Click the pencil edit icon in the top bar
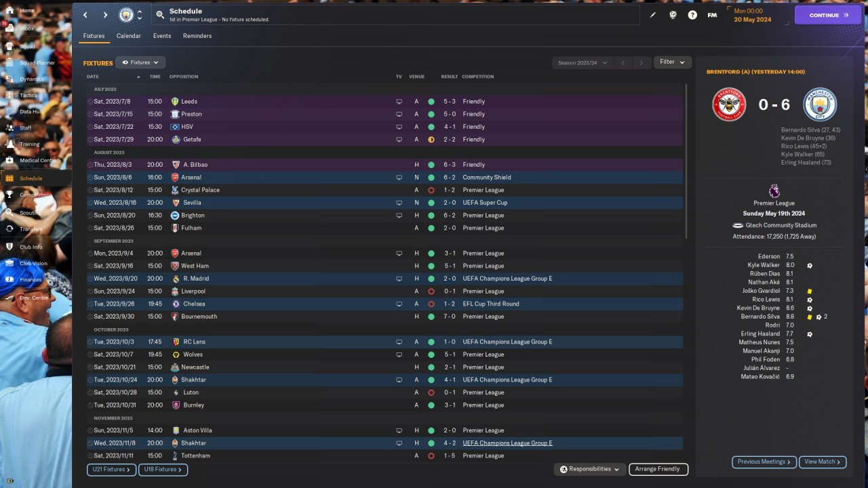Viewport: 868px width, 488px height. pos(653,15)
